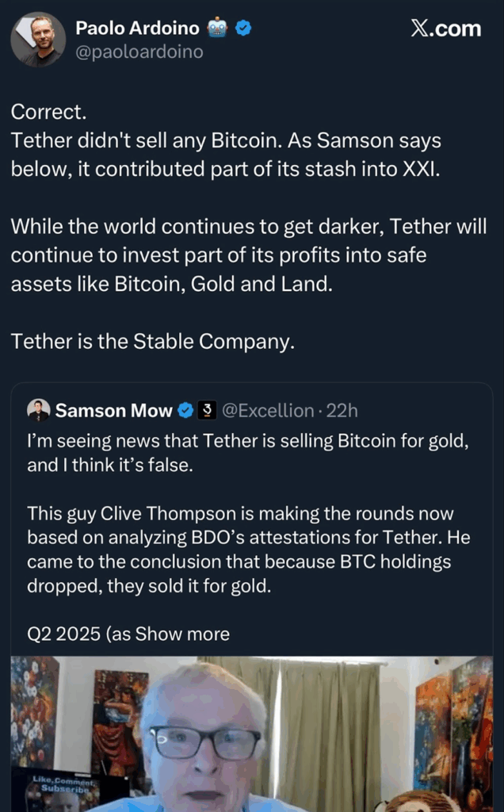Play the video of the man with glasses
The height and width of the screenshot is (812, 504).
click(x=252, y=733)
